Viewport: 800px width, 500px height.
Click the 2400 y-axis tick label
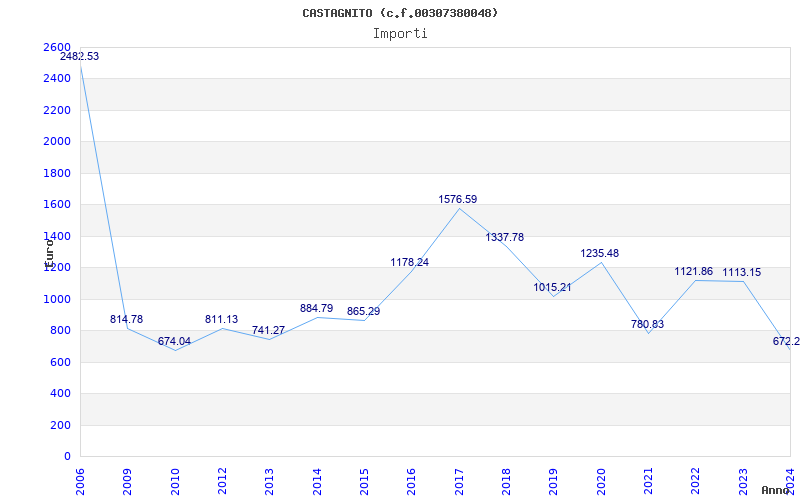(57, 79)
